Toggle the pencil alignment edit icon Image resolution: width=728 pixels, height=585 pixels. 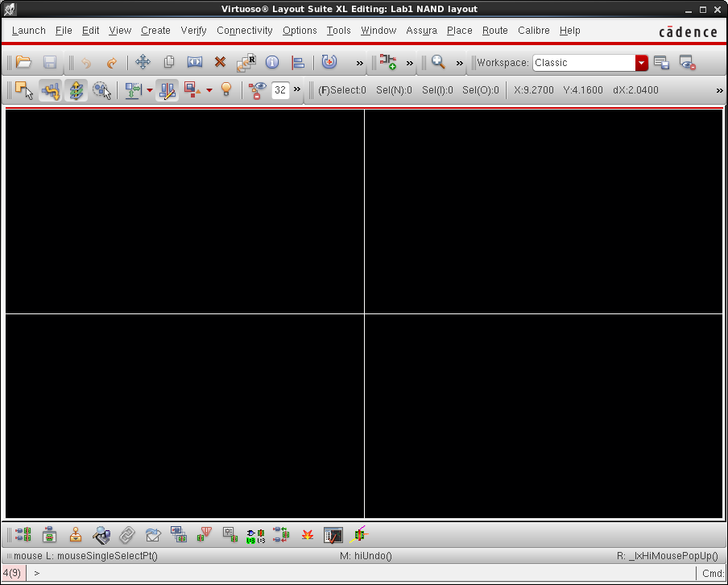[x=167, y=90]
